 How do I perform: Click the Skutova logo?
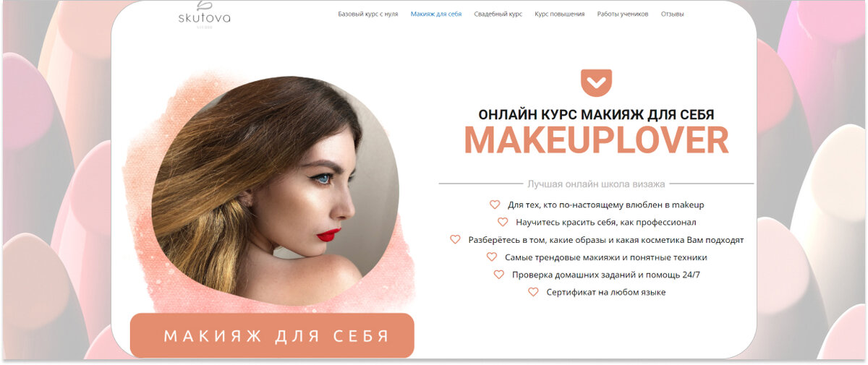205,14
